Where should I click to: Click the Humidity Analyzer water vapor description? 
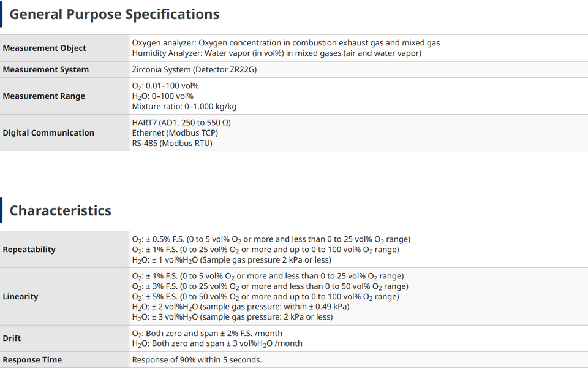point(277,53)
